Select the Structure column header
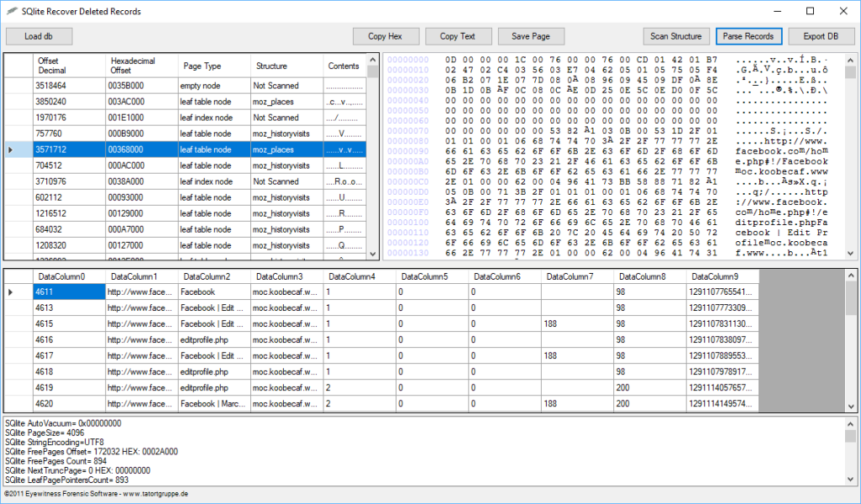This screenshot has width=861, height=504. coord(286,66)
